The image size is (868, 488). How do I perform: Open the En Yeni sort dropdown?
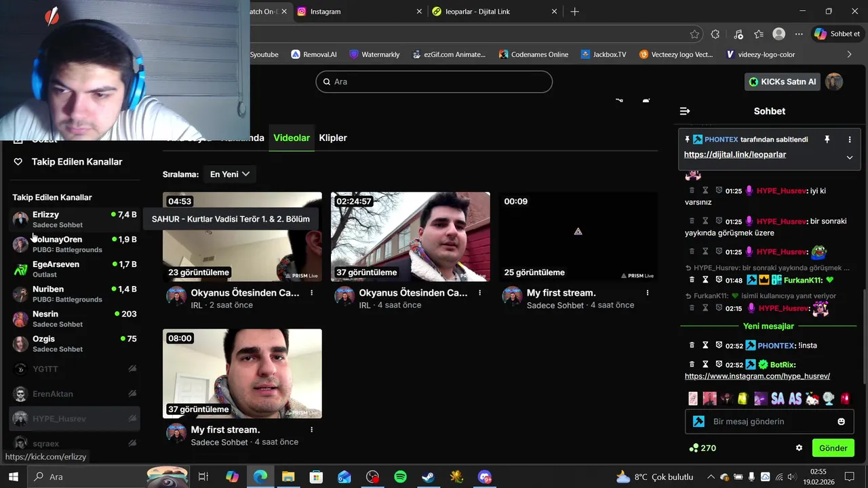click(x=230, y=174)
